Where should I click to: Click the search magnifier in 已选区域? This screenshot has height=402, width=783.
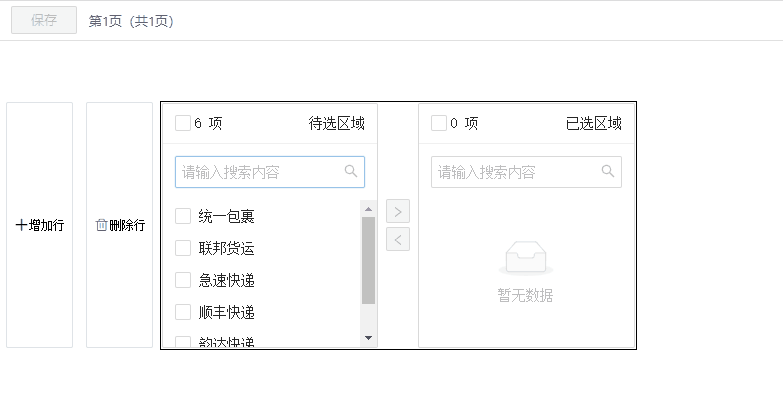tap(608, 171)
